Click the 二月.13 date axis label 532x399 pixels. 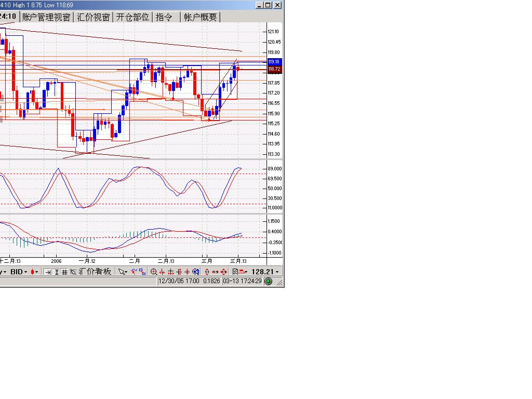(166, 261)
